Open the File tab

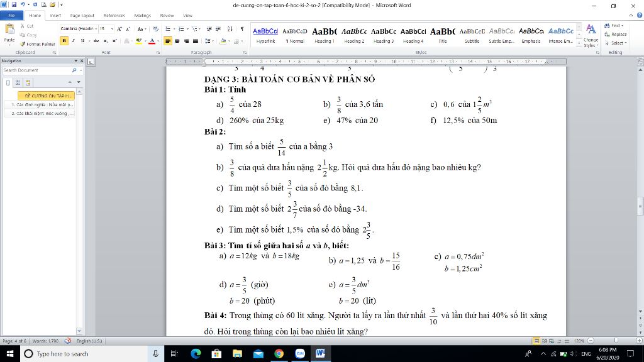tap(11, 15)
